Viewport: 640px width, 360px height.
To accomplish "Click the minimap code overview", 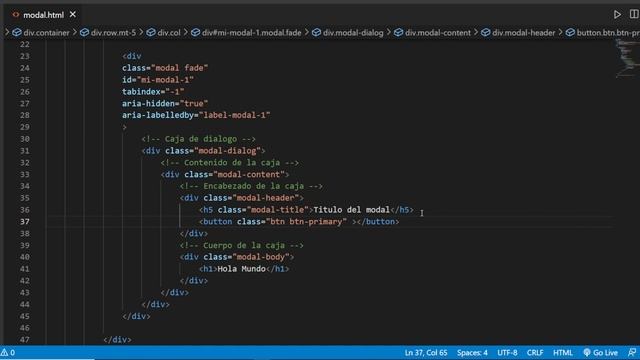I will click(x=627, y=59).
